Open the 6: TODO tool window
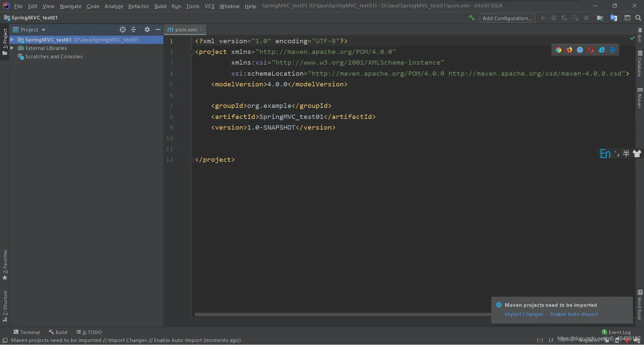644x345 pixels. point(89,332)
